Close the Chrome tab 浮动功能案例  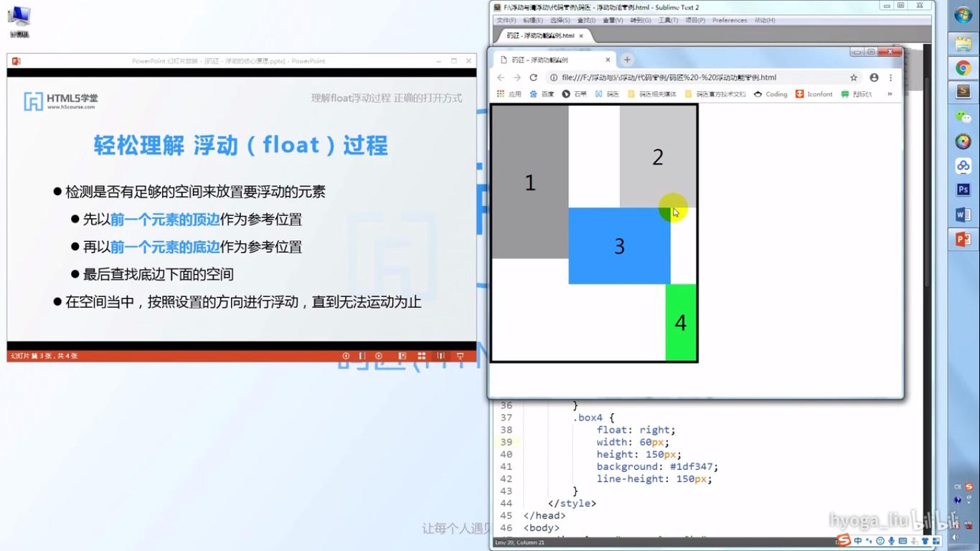point(608,60)
